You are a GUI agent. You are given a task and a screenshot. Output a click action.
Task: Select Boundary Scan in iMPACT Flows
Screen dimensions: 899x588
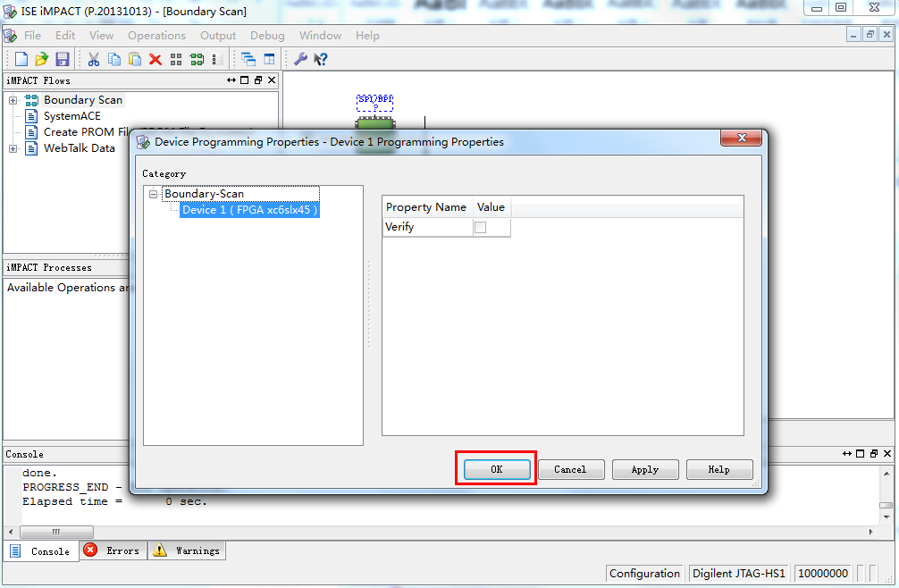[83, 100]
